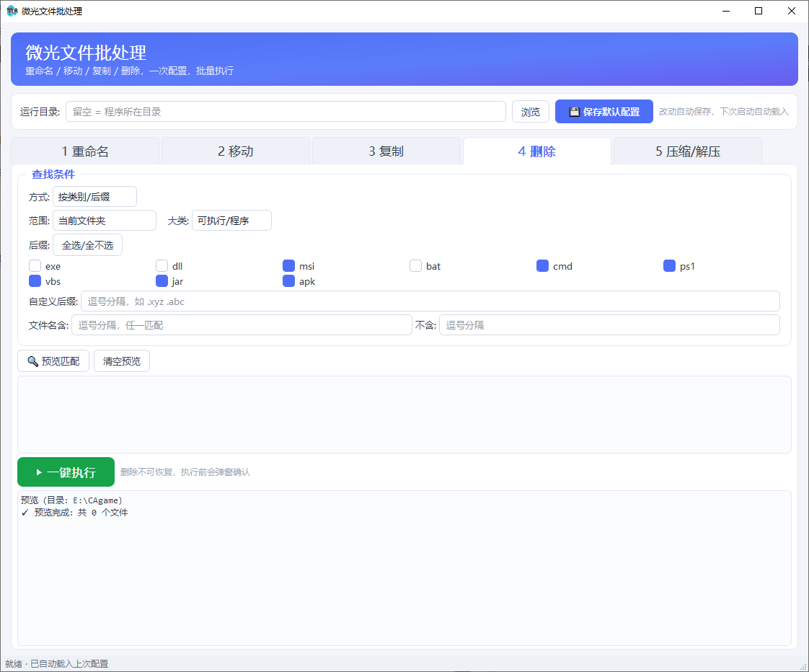The width and height of the screenshot is (809, 672).
Task: Tick the bat suffix checkbox
Action: click(x=416, y=266)
